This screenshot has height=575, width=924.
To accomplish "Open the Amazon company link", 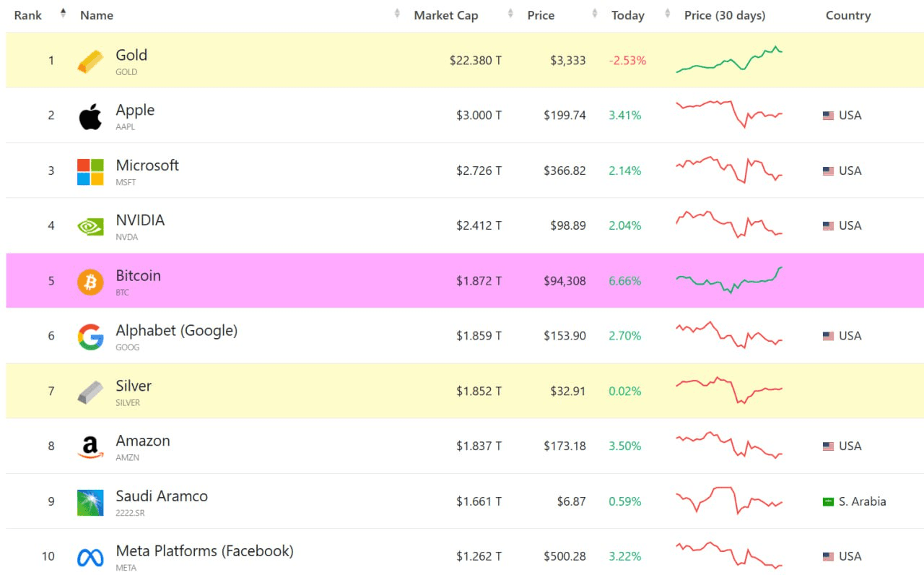I will coord(143,441).
